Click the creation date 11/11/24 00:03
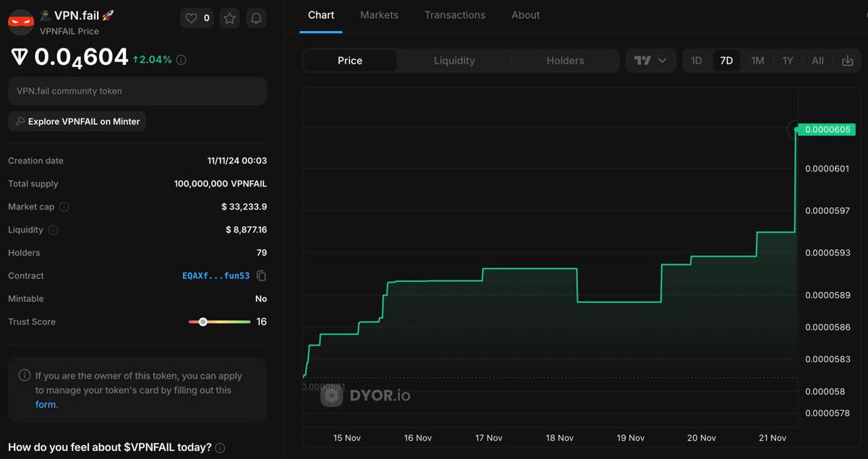The width and height of the screenshot is (868, 459). 237,160
